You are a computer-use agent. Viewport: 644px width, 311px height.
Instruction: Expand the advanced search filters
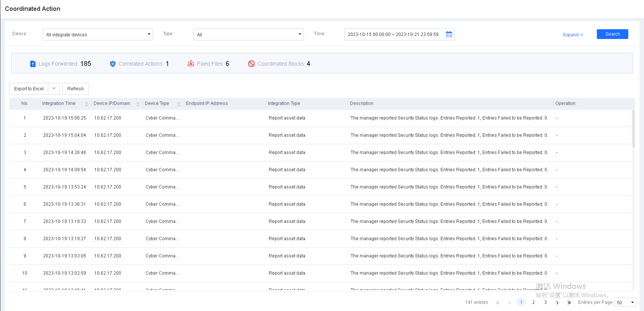point(573,35)
